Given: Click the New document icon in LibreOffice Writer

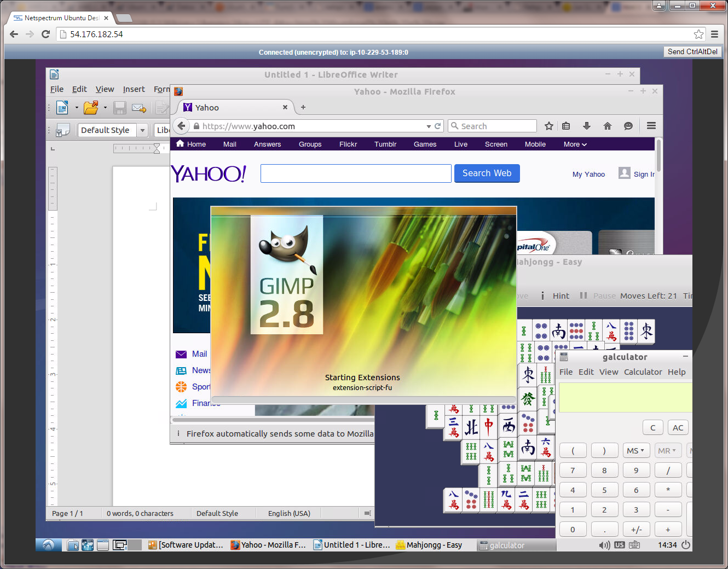Looking at the screenshot, I should tap(62, 108).
